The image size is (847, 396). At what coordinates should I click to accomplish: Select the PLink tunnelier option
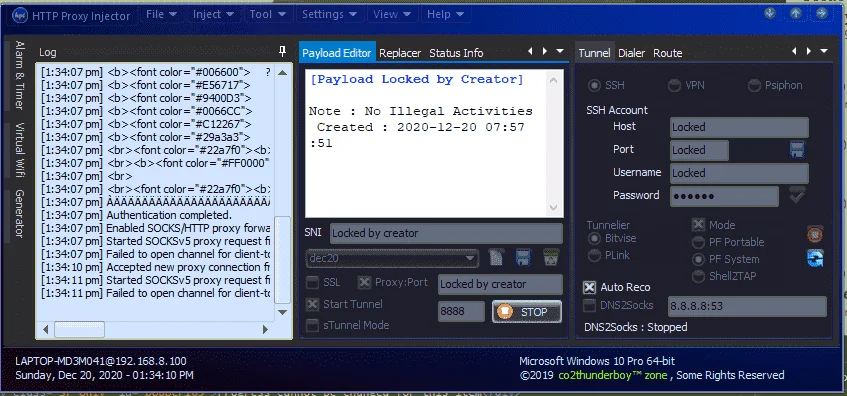click(594, 255)
